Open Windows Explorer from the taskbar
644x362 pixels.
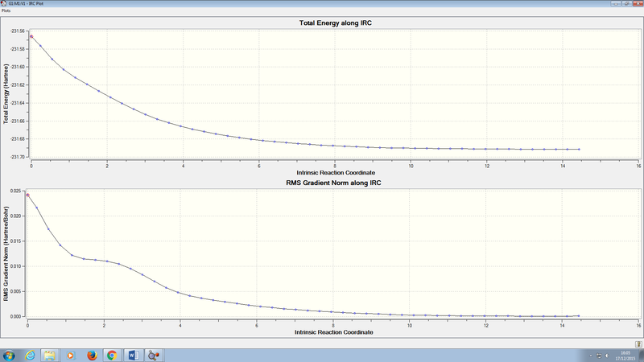pos(50,355)
